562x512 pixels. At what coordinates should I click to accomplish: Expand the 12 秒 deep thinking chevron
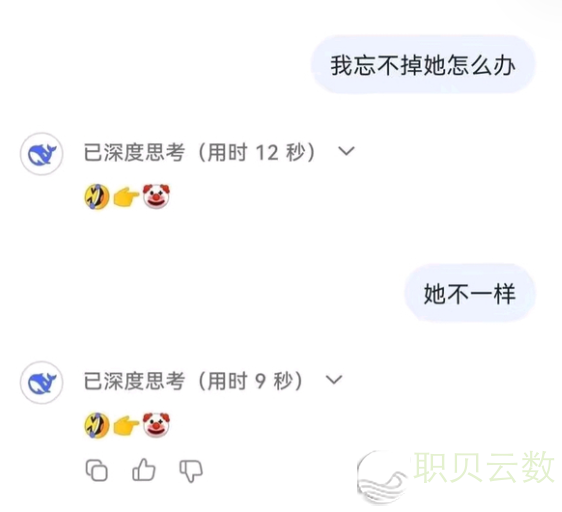(x=347, y=151)
